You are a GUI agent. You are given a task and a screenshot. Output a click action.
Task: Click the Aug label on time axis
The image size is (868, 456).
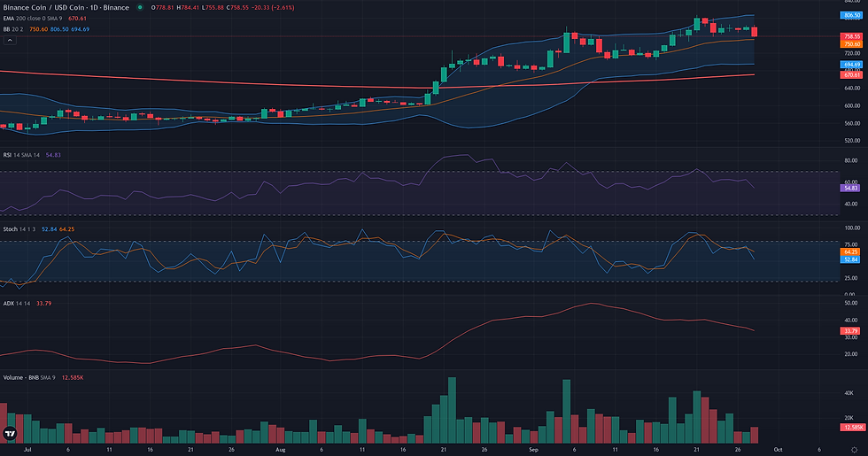[x=281, y=450]
